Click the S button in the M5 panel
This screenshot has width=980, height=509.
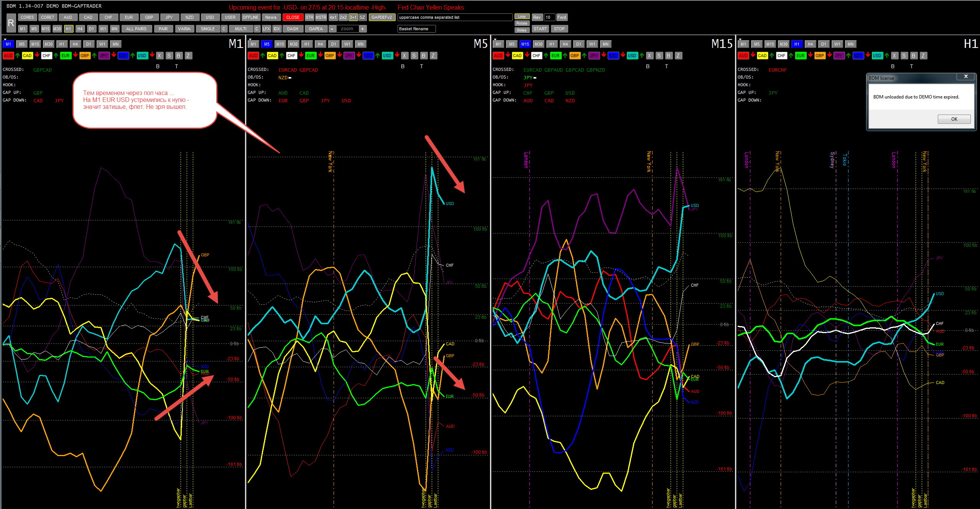tap(414, 56)
